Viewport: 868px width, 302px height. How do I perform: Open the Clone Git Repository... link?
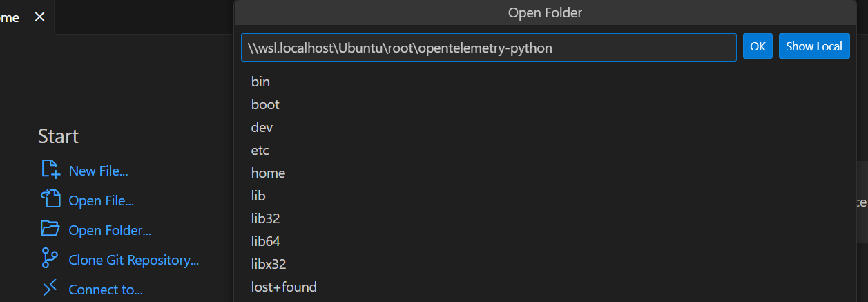134,261
